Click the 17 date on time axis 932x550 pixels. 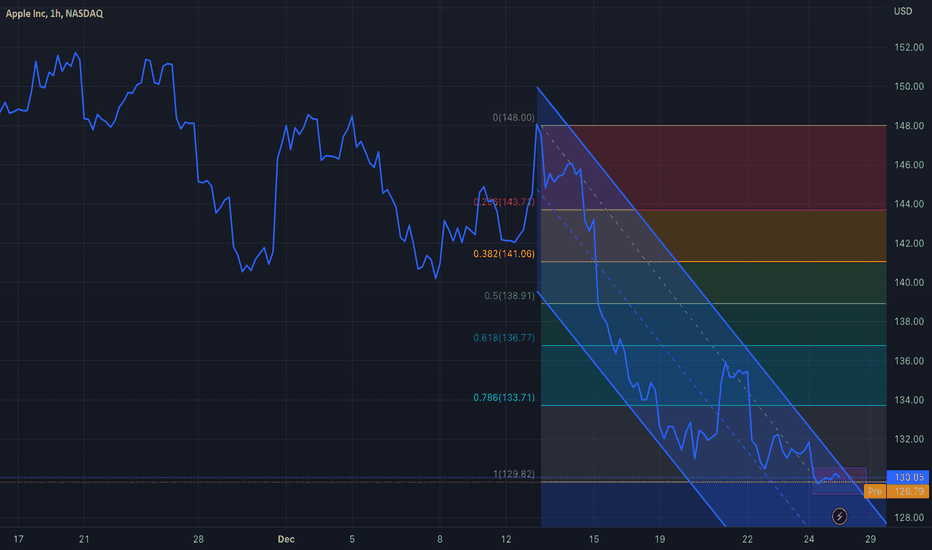(18, 539)
